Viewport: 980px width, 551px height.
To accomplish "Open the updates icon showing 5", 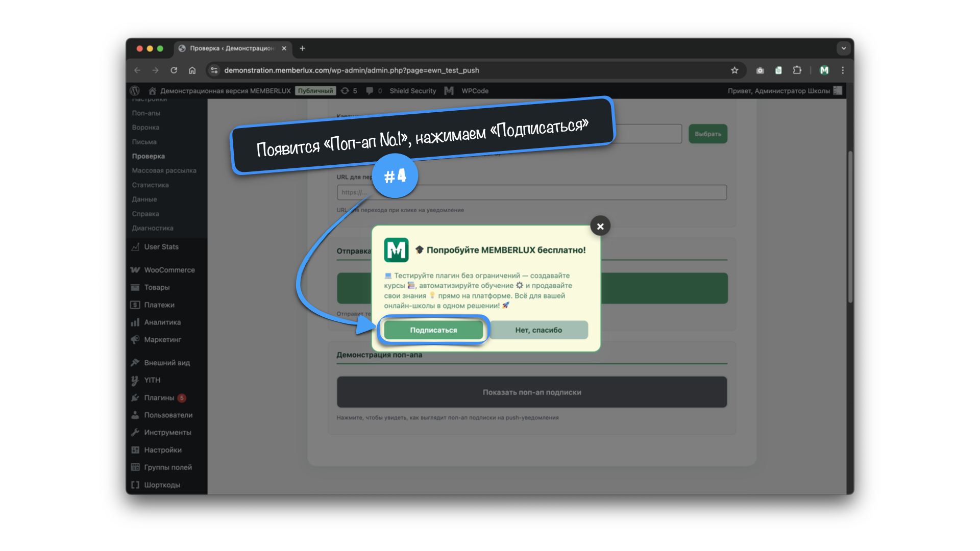I will [x=349, y=91].
